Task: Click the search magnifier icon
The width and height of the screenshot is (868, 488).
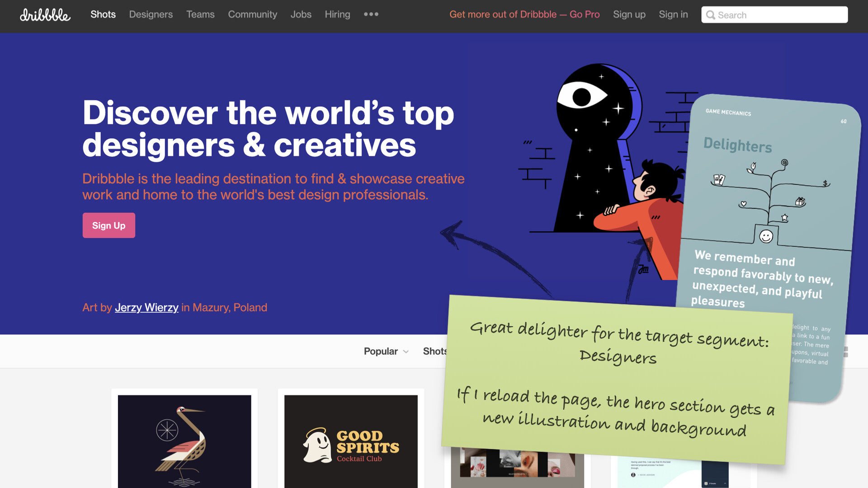Action: (711, 15)
